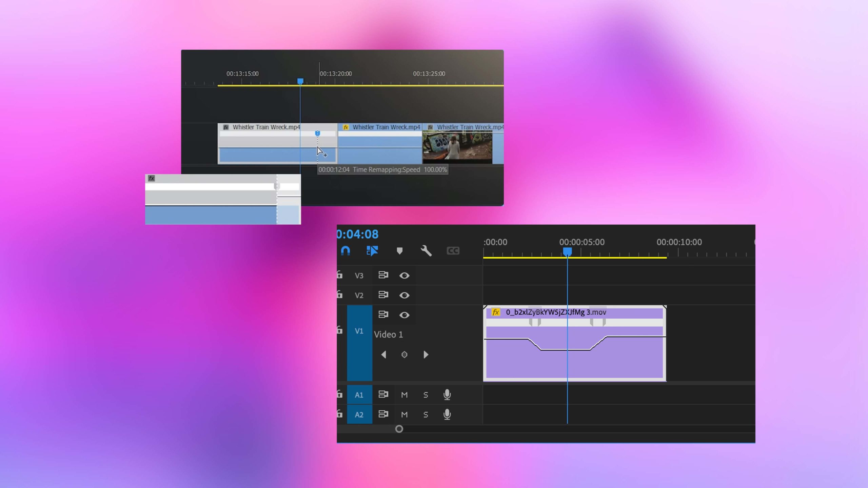Viewport: 868px width, 488px height.
Task: Click the upper timeline playhead handle
Action: [300, 81]
